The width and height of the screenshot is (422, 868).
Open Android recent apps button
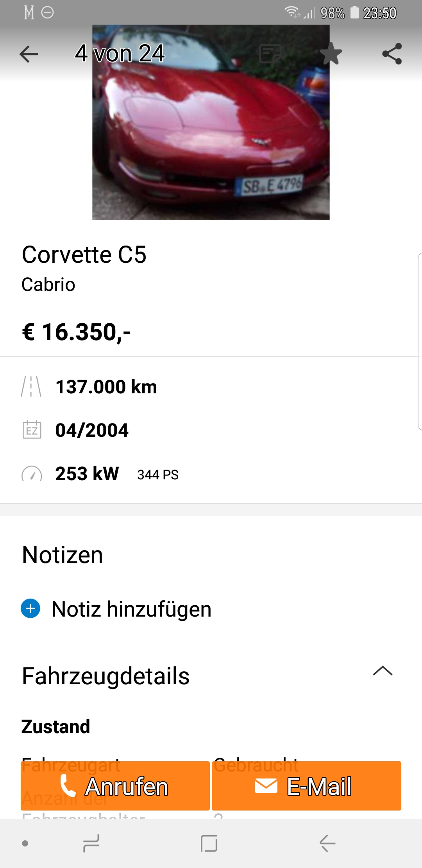tap(91, 843)
